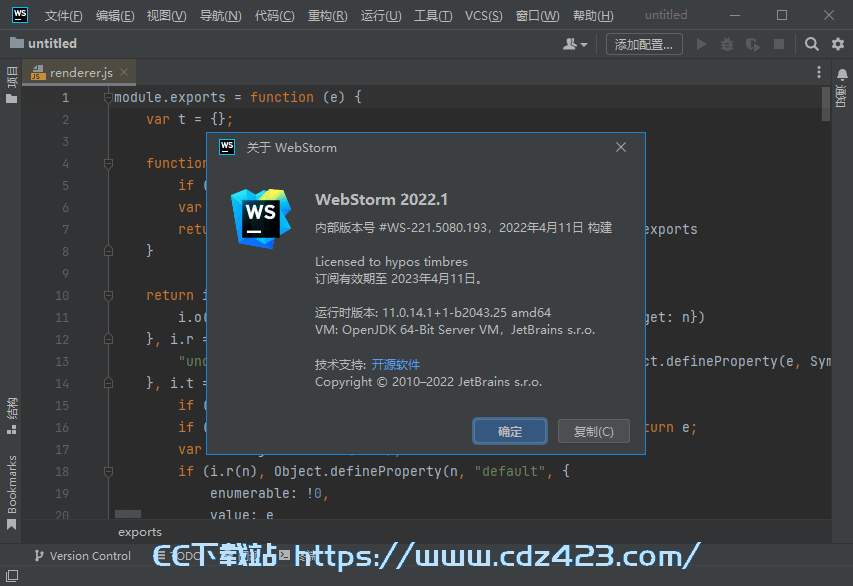Click the fold marker on line 14
The image size is (853, 586).
(x=108, y=383)
